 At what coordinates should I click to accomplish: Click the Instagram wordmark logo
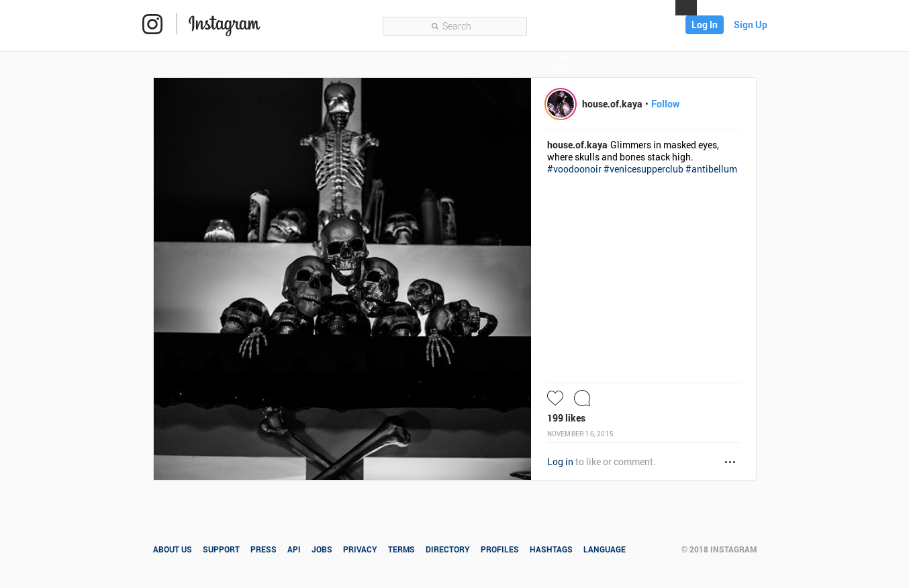coord(224,25)
